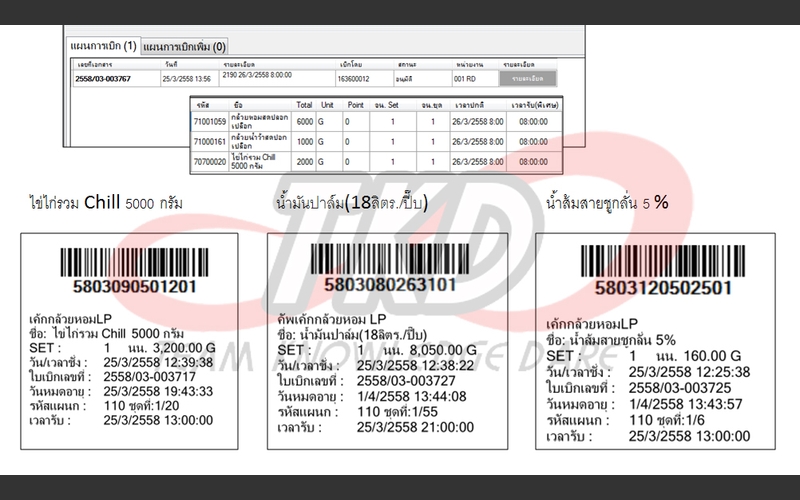Click the Point column header

pos(356,105)
